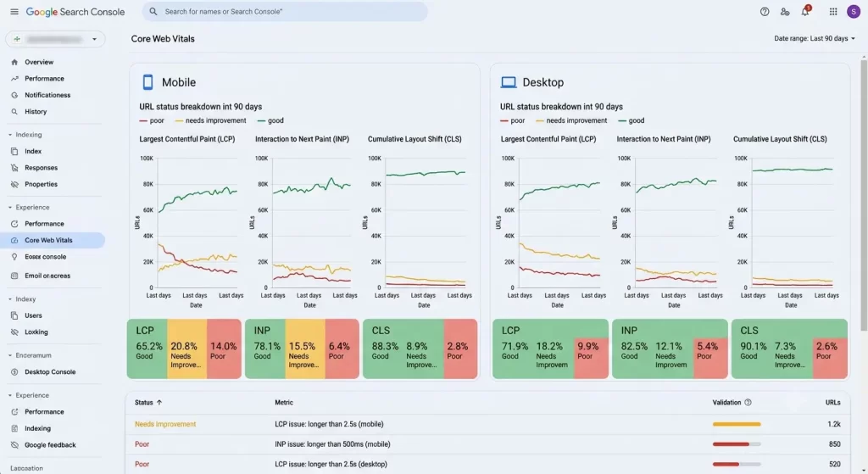Click the Google Search Console logo
This screenshot has width=868, height=474.
[x=75, y=12]
